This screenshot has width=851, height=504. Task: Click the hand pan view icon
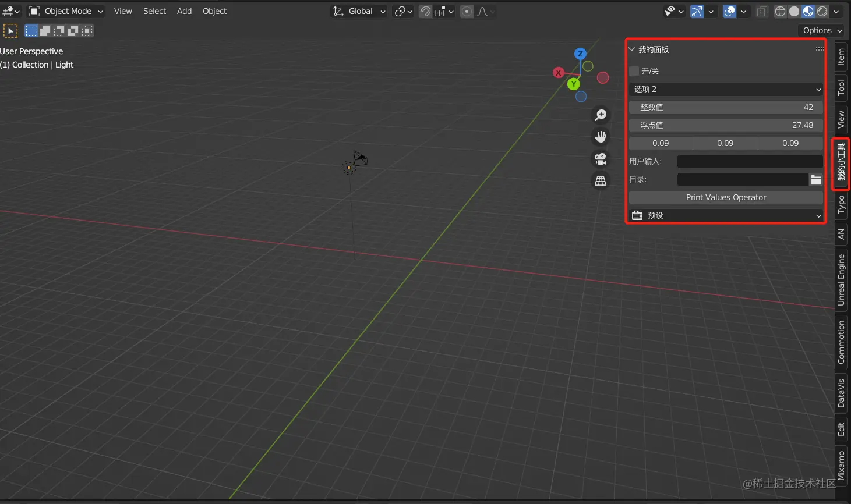[601, 137]
